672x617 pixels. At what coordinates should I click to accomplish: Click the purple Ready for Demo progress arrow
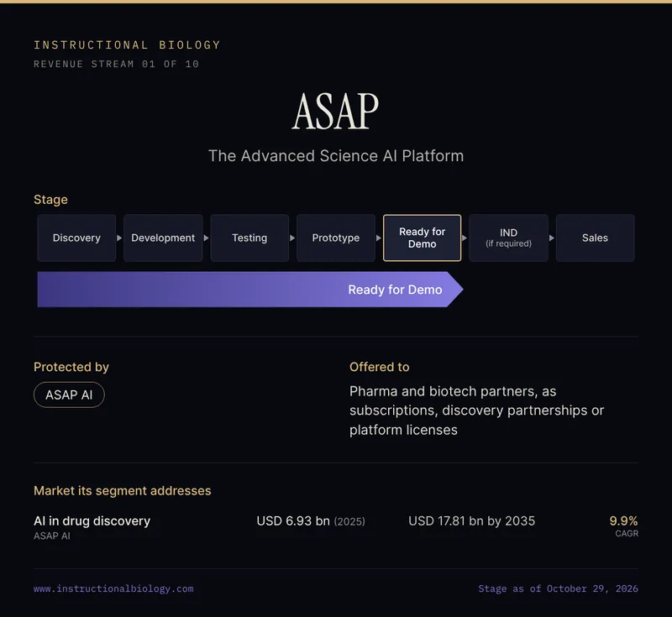250,290
